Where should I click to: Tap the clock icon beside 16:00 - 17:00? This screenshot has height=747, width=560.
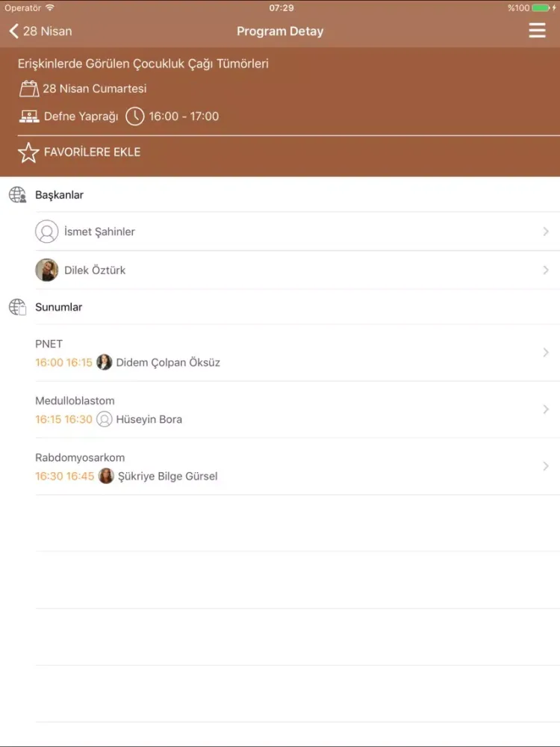point(134,117)
